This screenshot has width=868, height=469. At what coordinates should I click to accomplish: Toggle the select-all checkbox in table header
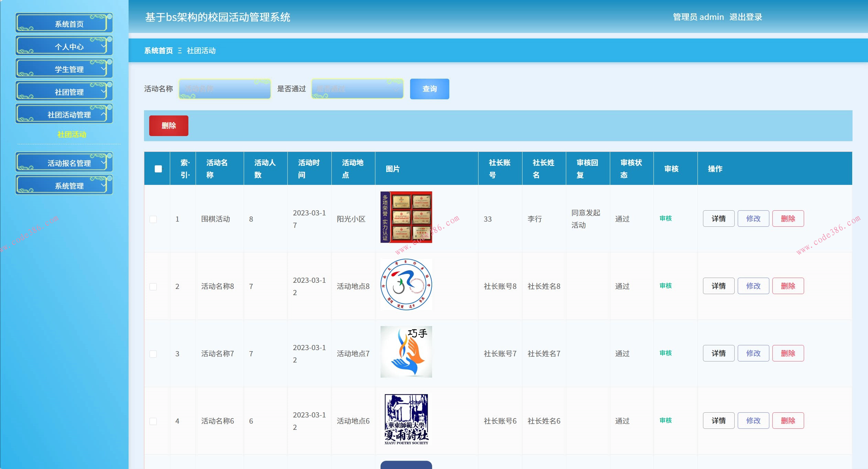[x=158, y=169]
